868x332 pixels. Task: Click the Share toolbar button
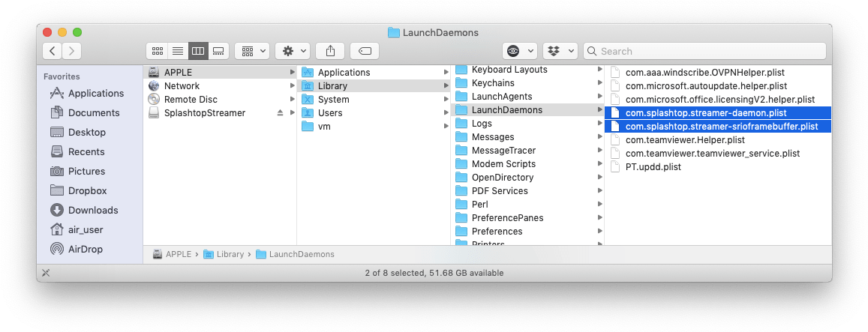click(331, 51)
